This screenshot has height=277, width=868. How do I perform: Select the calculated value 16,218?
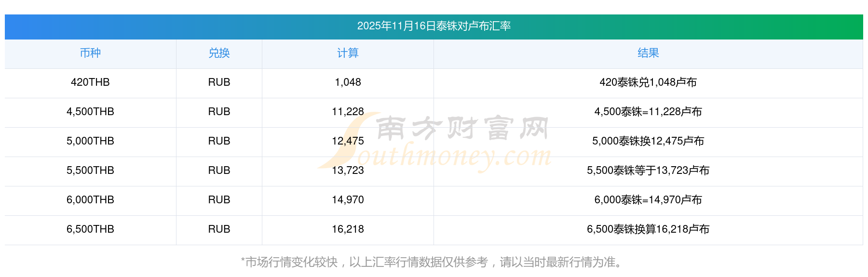[348, 229]
